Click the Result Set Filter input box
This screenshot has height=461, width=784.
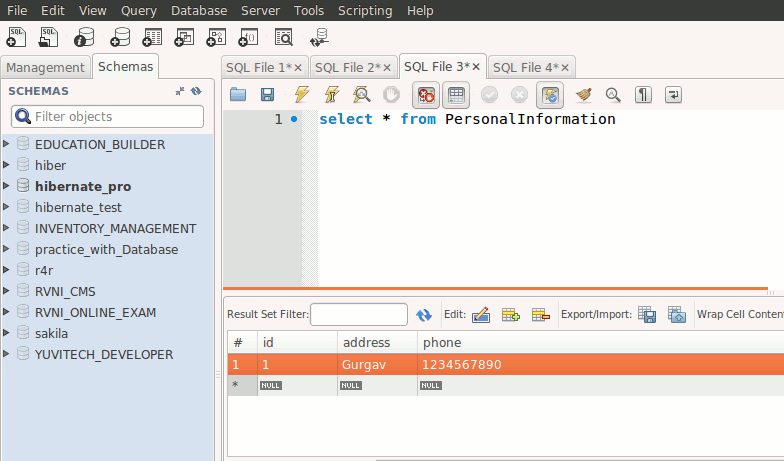point(359,314)
